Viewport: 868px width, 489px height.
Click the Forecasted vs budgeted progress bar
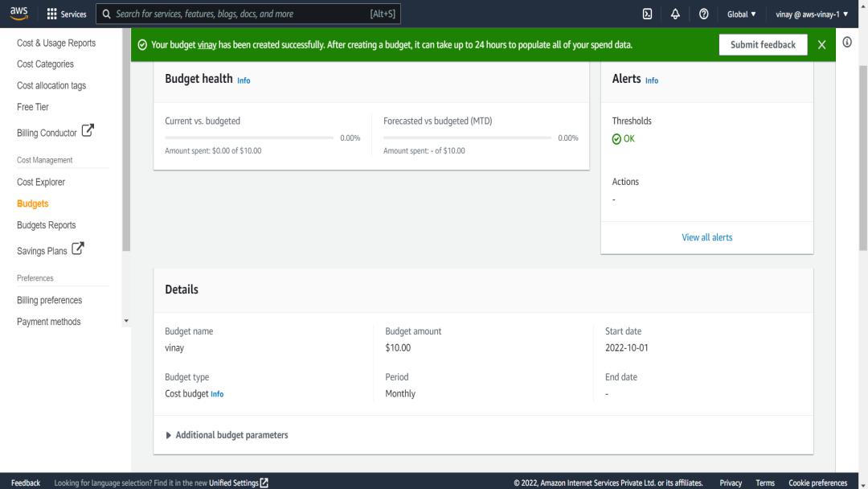click(467, 138)
